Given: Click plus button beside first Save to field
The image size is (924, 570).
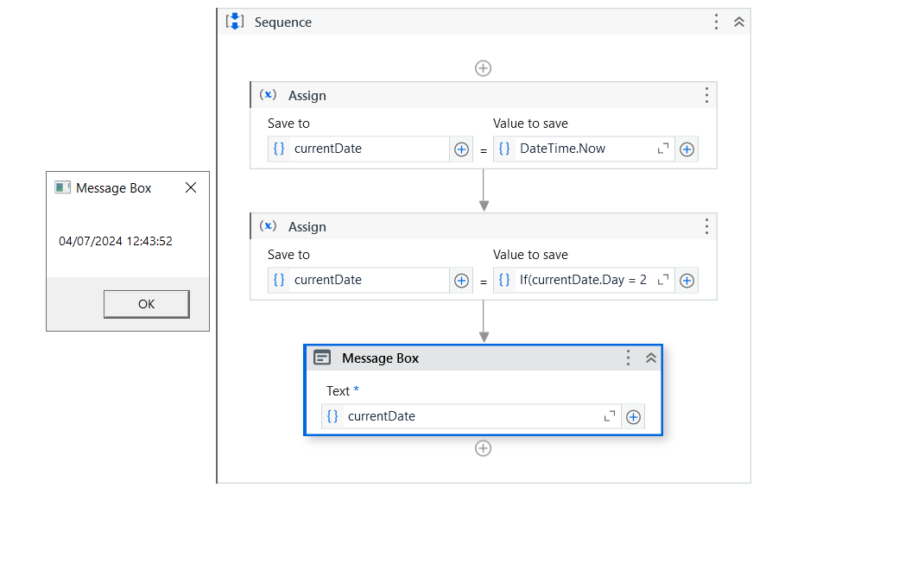Looking at the screenshot, I should coord(461,149).
